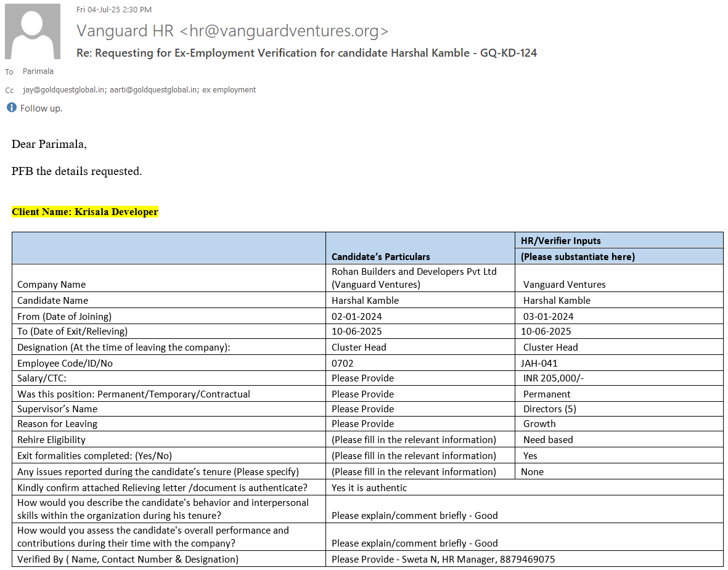Click the verifier's joining date 03-01-2024
Screen dimensions: 728x570
548,317
